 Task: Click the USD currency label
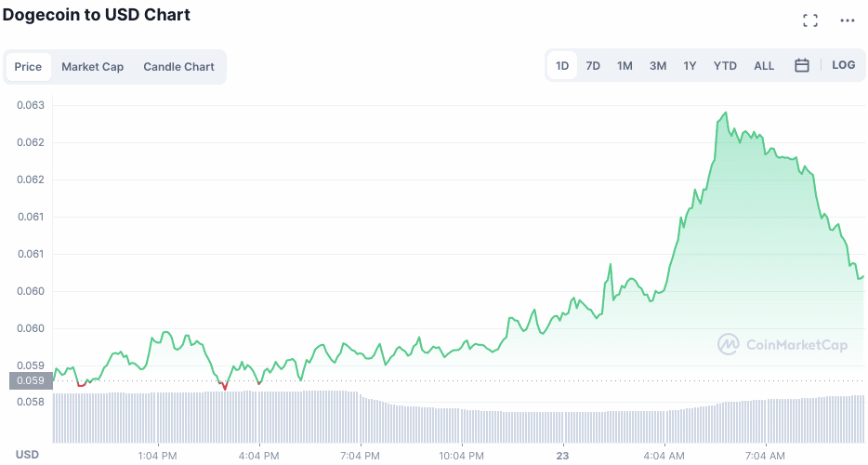[27, 455]
